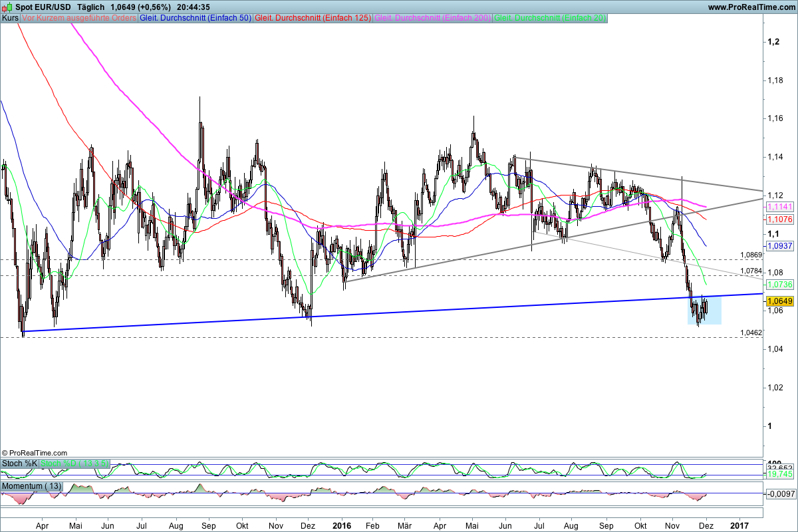798x532 pixels.
Task: Click the Stoch %K indicator label
Action: point(19,463)
